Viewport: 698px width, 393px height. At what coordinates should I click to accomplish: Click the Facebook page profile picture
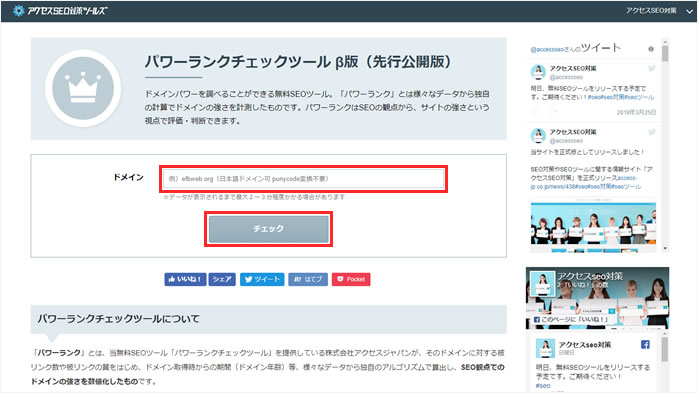(543, 284)
